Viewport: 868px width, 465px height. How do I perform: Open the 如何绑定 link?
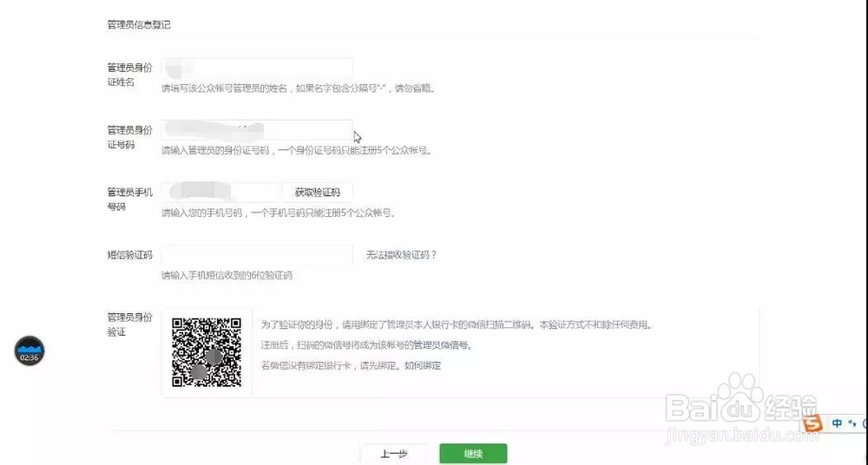coord(423,365)
